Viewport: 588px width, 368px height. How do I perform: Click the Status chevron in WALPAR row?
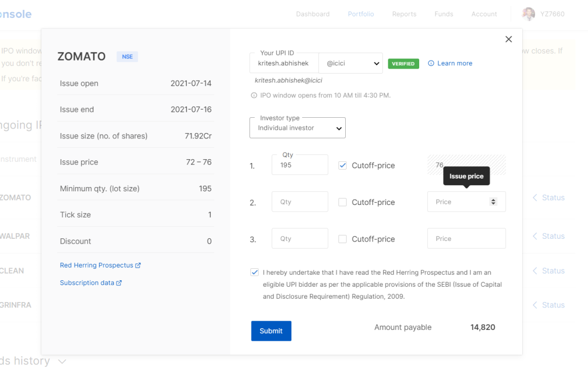[535, 236]
